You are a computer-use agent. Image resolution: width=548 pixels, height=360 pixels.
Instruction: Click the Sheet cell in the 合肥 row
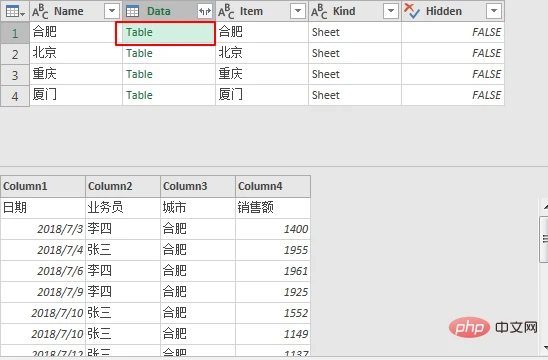355,32
